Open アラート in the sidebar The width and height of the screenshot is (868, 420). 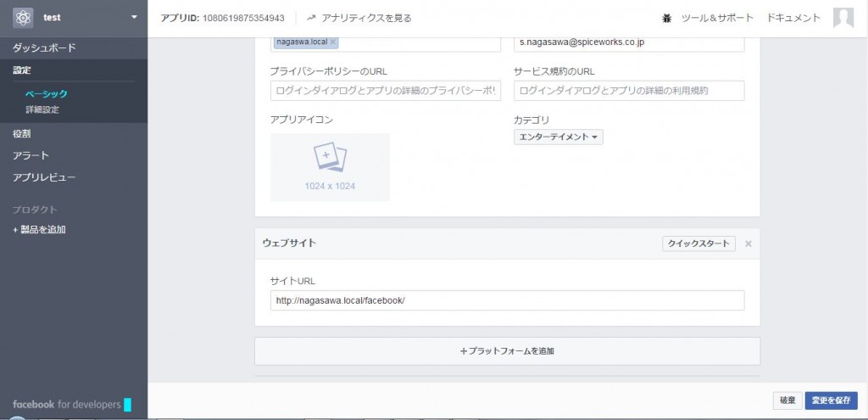pyautogui.click(x=31, y=156)
